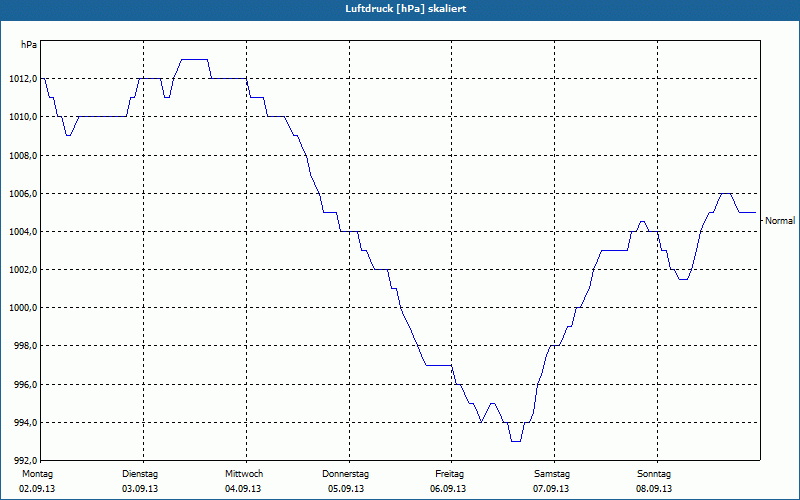Click the 994,0 axis value
800x500 pixels.
point(26,422)
